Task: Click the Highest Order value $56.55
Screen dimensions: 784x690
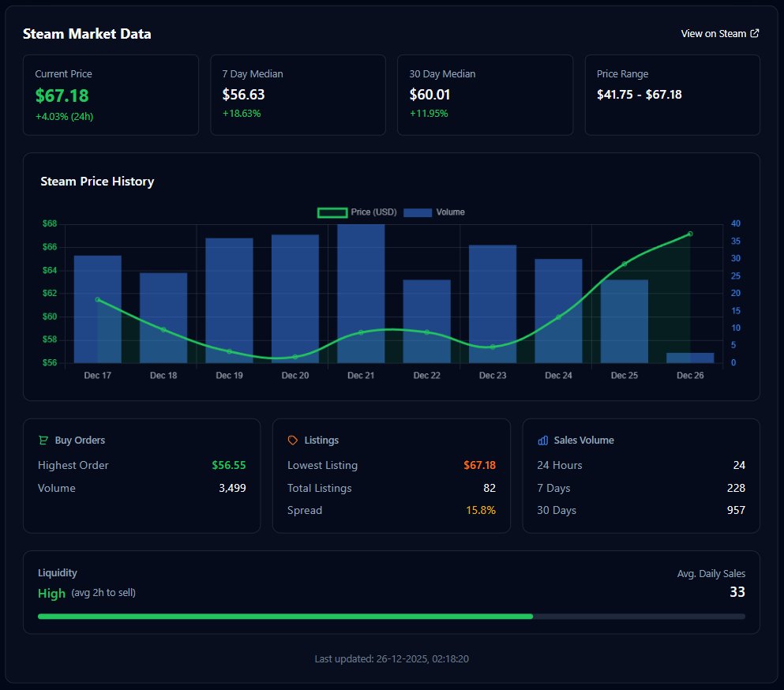Action: coord(229,465)
